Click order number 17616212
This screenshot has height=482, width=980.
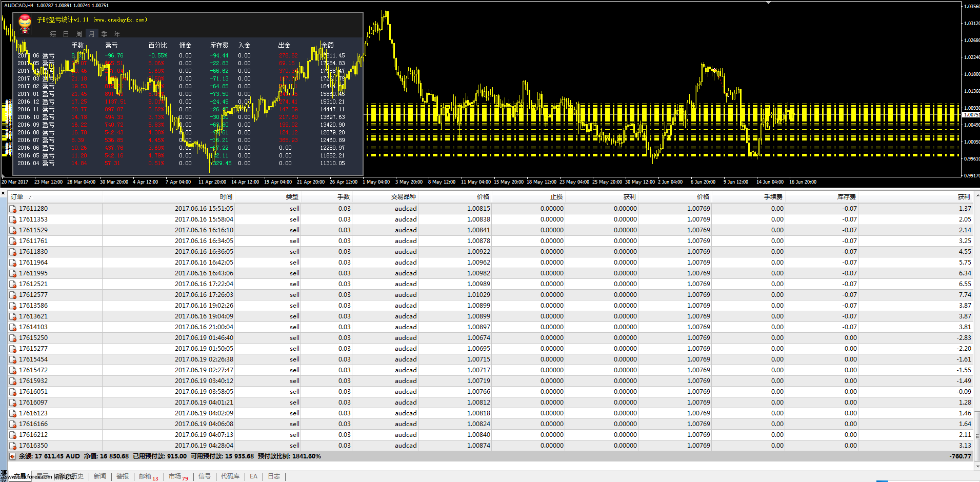33,435
